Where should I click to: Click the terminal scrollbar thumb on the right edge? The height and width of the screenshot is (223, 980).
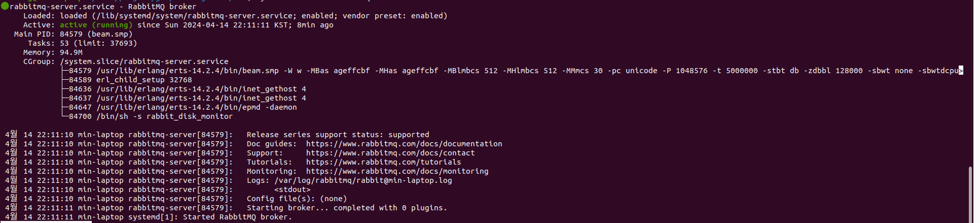[970, 194]
